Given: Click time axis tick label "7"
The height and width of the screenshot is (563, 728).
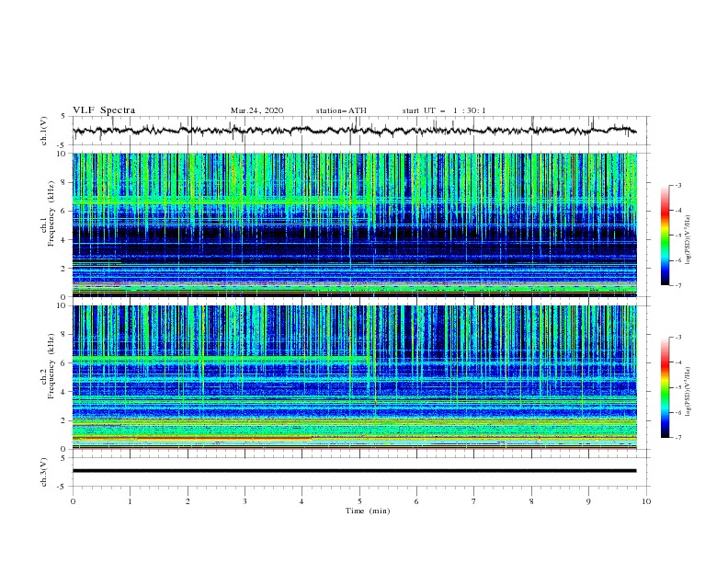Looking at the screenshot, I should (474, 501).
